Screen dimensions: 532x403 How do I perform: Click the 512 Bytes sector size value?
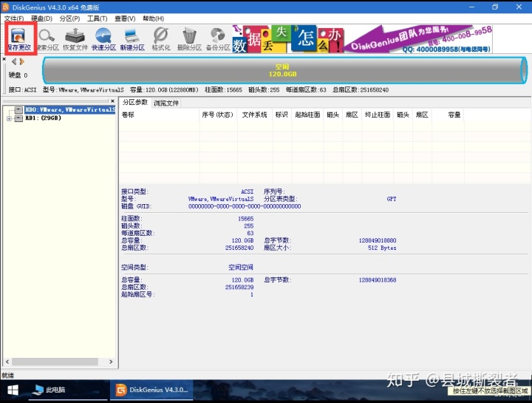point(382,248)
